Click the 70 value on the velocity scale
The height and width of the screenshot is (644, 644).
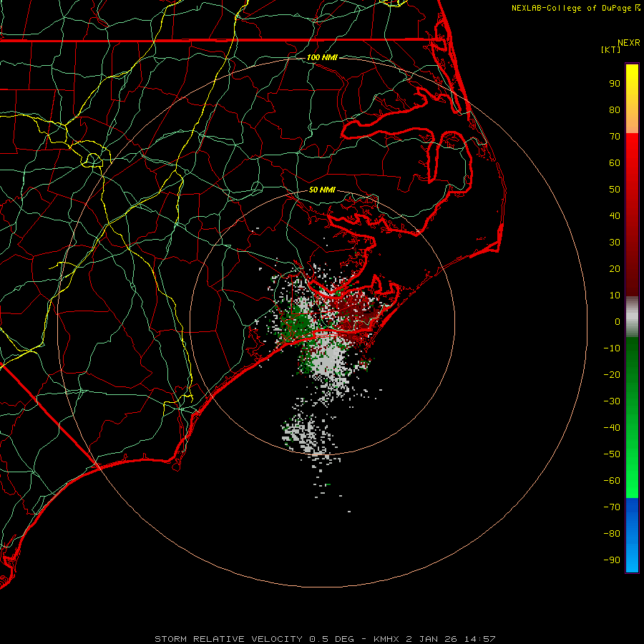pyautogui.click(x=615, y=137)
